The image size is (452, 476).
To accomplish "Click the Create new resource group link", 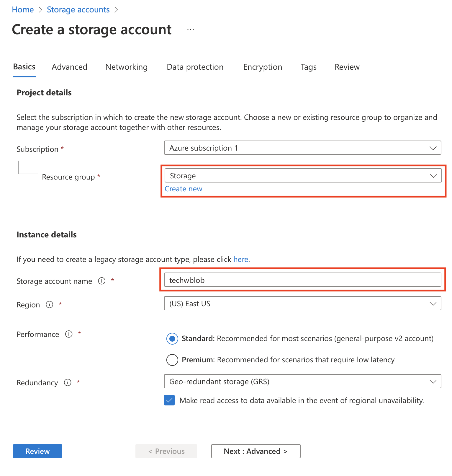I will [183, 189].
